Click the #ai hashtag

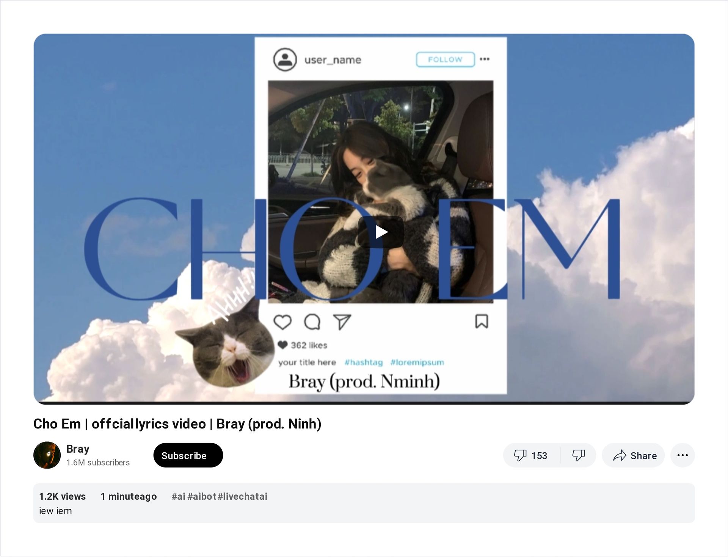(178, 497)
